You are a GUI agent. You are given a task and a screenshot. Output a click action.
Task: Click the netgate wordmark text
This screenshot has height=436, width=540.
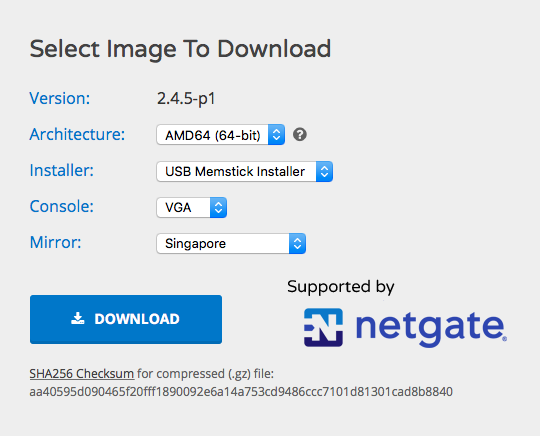431,327
